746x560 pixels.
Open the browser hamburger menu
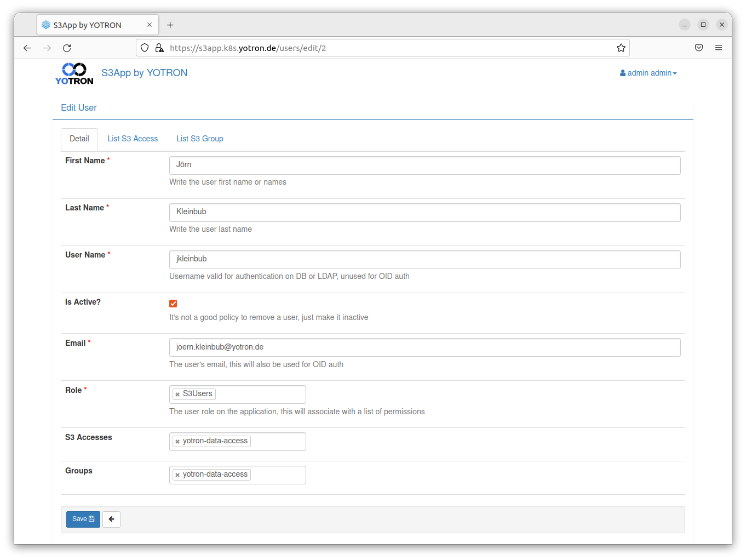pos(719,48)
